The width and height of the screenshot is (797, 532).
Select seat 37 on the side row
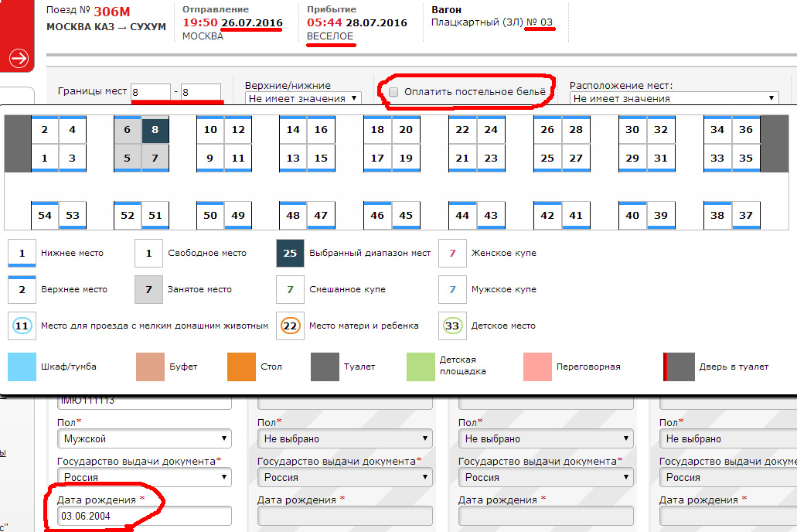(x=746, y=215)
